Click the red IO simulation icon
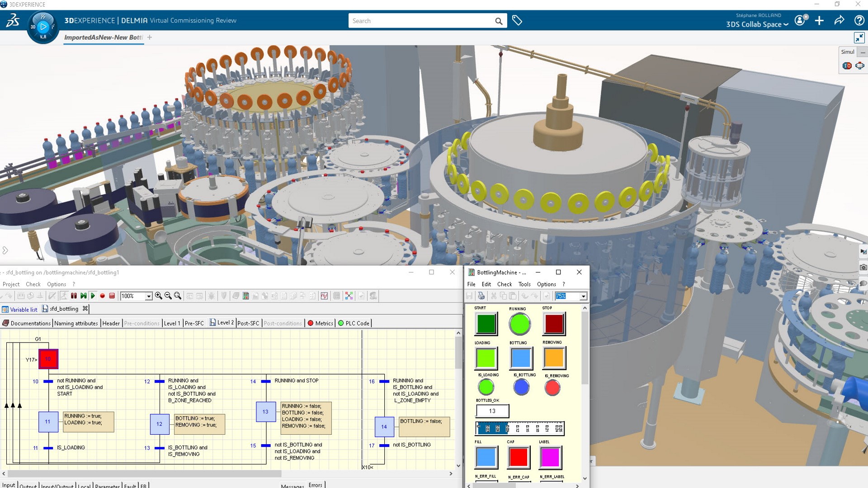This screenshot has height=488, width=868. click(847, 66)
